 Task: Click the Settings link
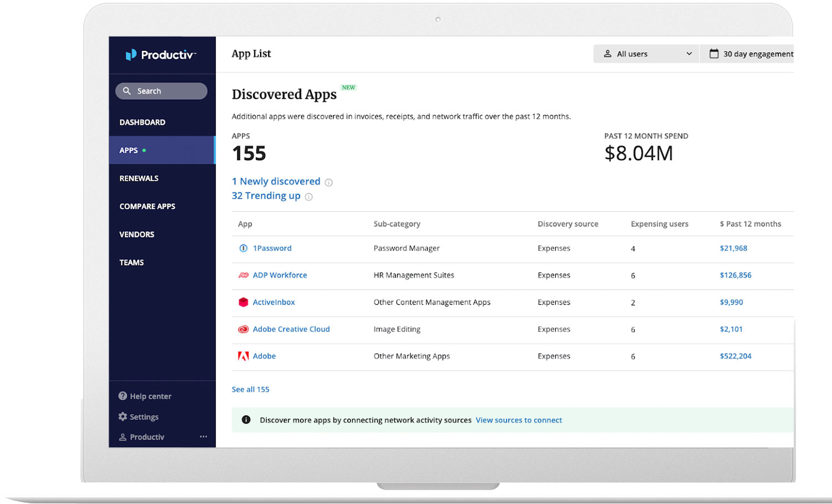(144, 417)
